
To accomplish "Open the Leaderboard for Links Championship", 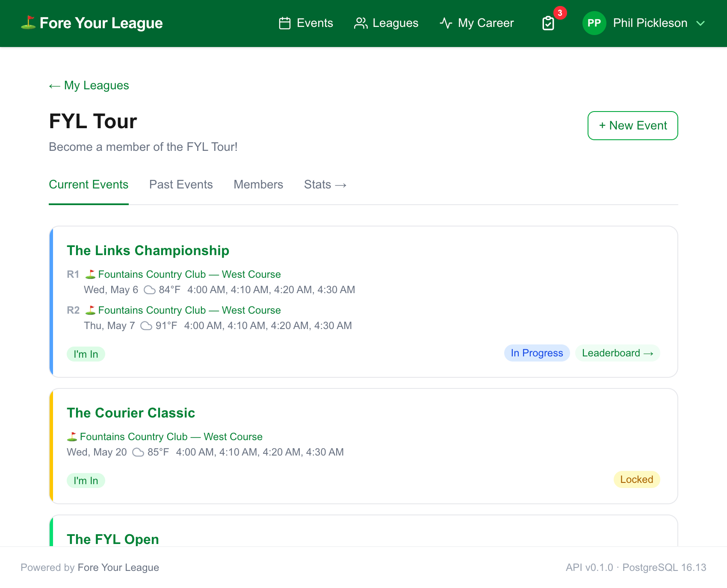I will point(618,353).
